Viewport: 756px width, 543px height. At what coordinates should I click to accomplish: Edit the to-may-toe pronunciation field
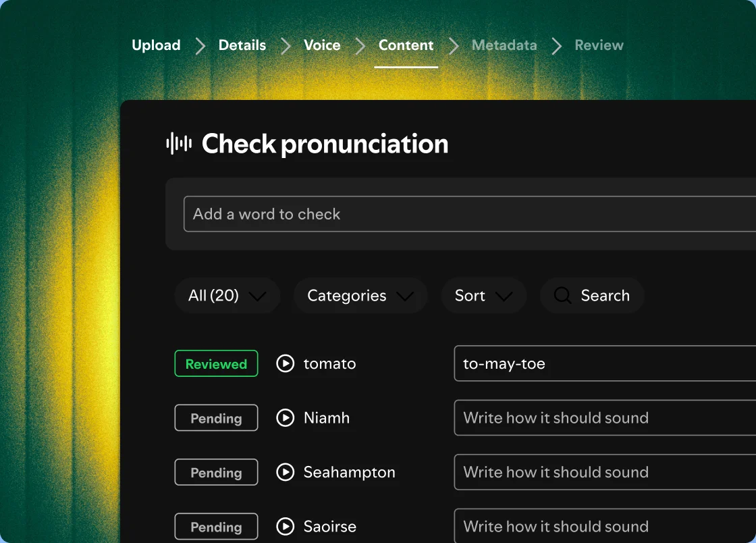click(x=605, y=363)
